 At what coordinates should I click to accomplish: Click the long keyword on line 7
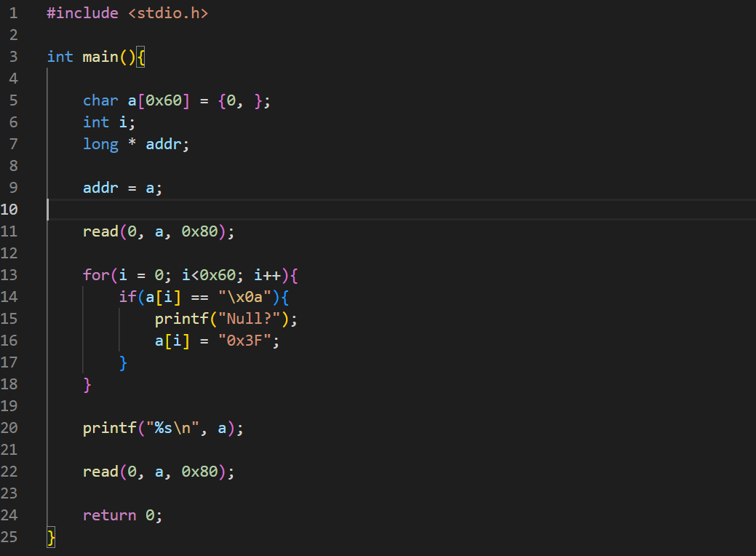tap(100, 144)
